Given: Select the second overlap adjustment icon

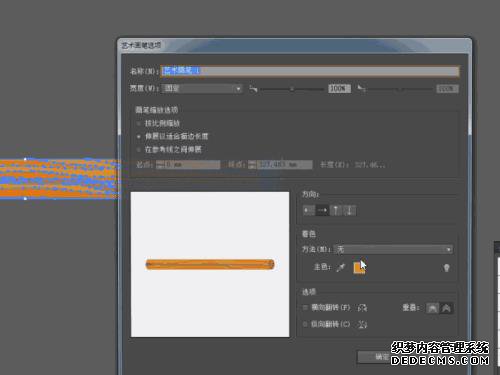Looking at the screenshot, I should (446, 308).
